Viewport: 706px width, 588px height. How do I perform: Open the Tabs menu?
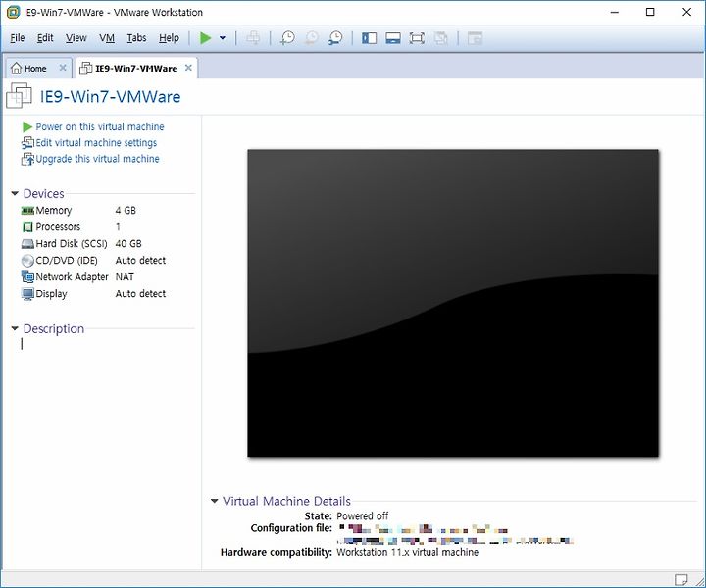tap(136, 38)
